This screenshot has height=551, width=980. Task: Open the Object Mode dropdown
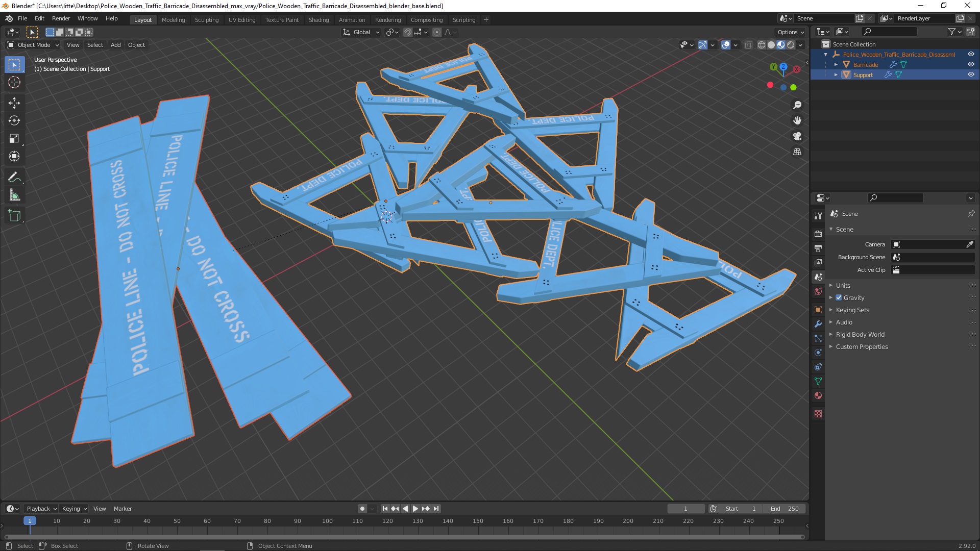click(x=34, y=45)
